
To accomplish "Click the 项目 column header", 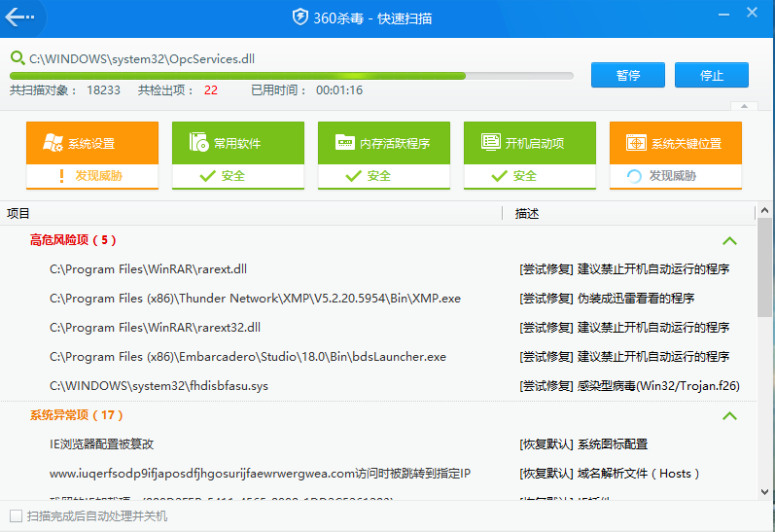I will point(18,213).
